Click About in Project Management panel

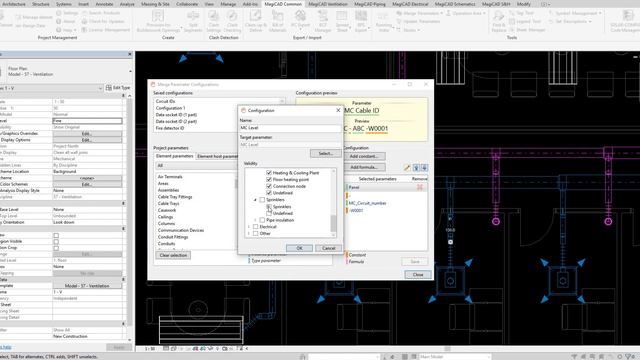click(66, 21)
